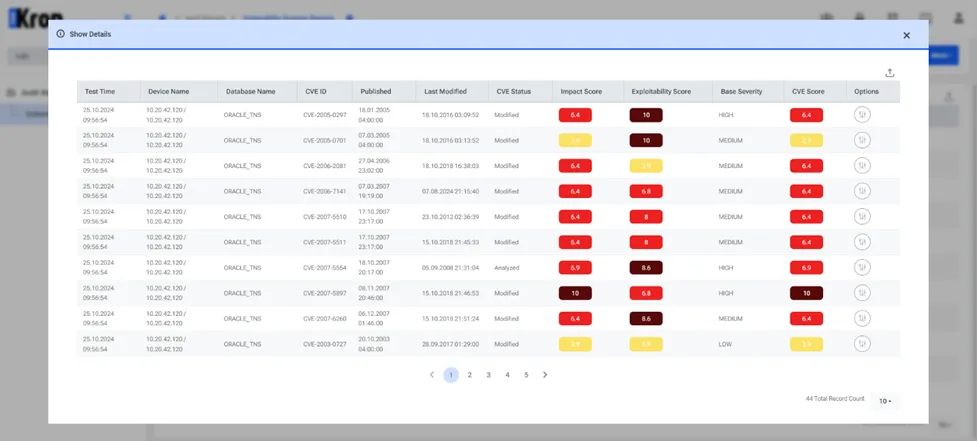This screenshot has height=441, width=977.
Task: Select page 5 in pagination
Action: pos(526,375)
